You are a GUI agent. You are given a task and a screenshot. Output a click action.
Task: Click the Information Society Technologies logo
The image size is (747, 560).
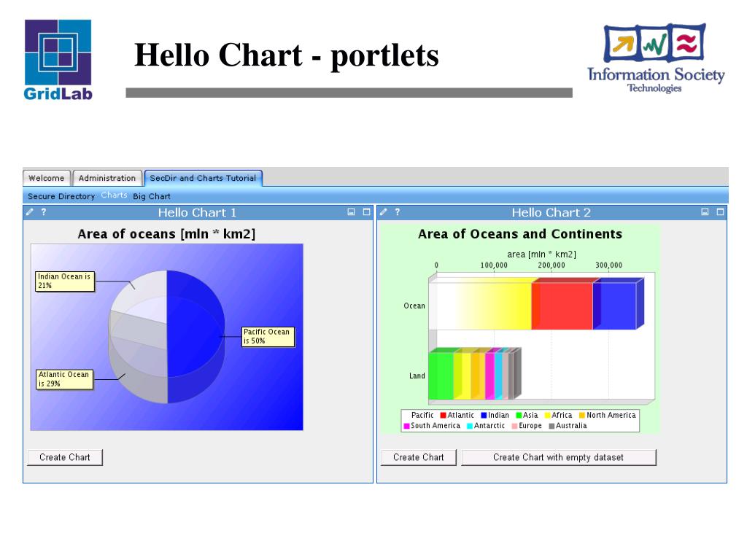tap(656, 58)
